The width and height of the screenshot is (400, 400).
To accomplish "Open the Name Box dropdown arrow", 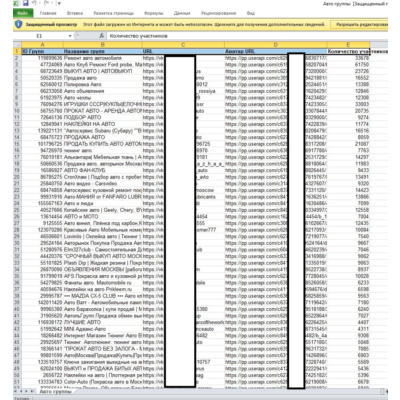I will click(70, 36).
